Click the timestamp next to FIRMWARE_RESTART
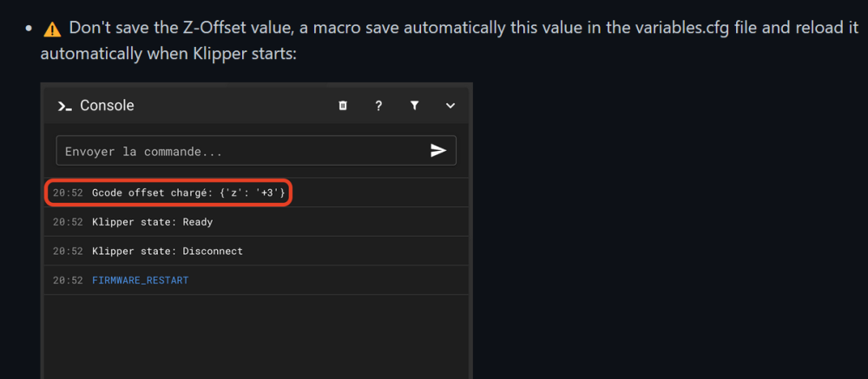The height and width of the screenshot is (379, 868). [68, 281]
